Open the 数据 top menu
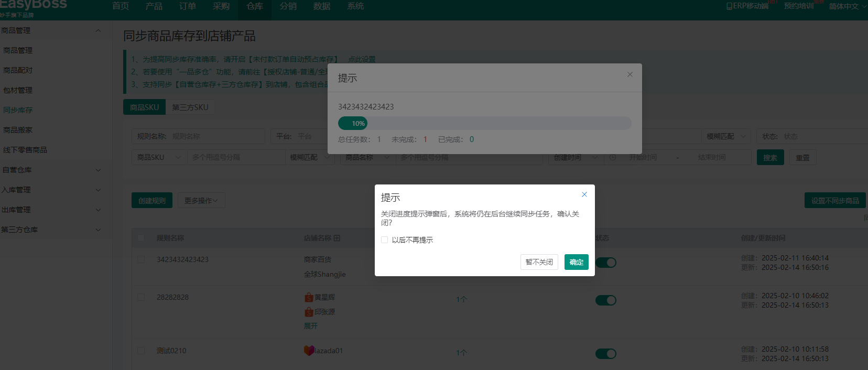The height and width of the screenshot is (370, 868). tap(322, 6)
